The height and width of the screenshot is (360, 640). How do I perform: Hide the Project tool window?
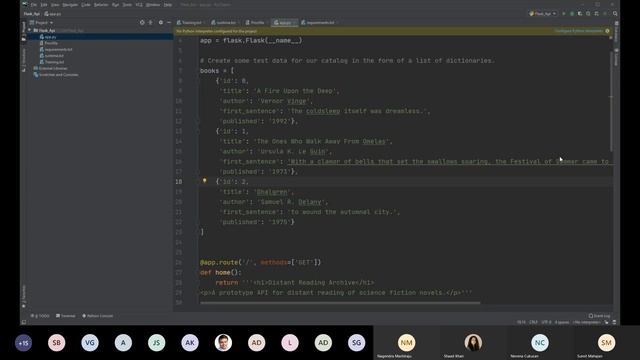pyautogui.click(x=169, y=22)
